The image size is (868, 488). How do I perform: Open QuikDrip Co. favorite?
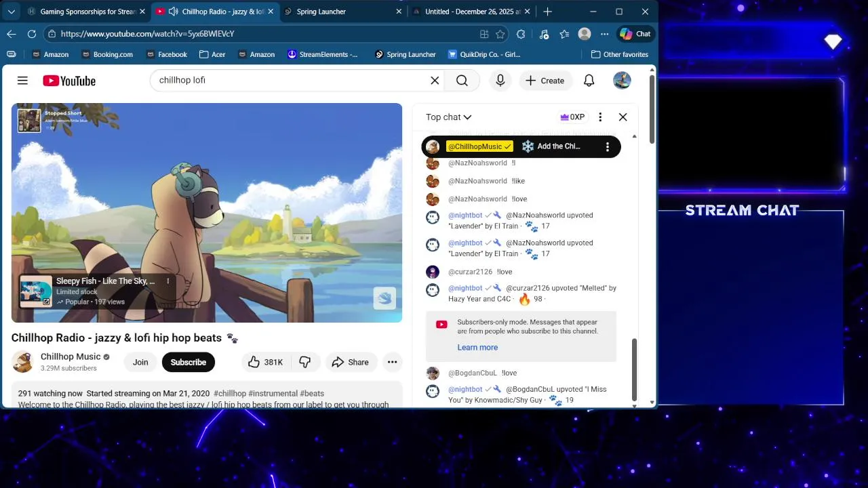tap(484, 54)
